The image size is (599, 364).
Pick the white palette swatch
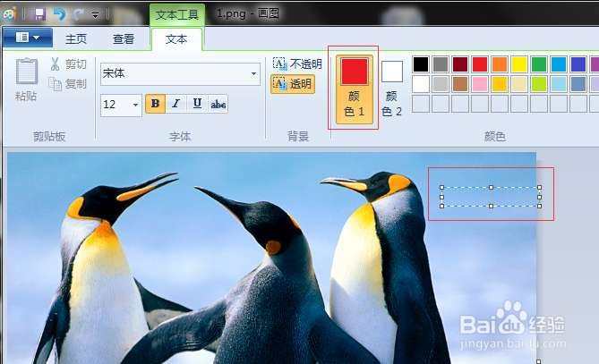421,84
